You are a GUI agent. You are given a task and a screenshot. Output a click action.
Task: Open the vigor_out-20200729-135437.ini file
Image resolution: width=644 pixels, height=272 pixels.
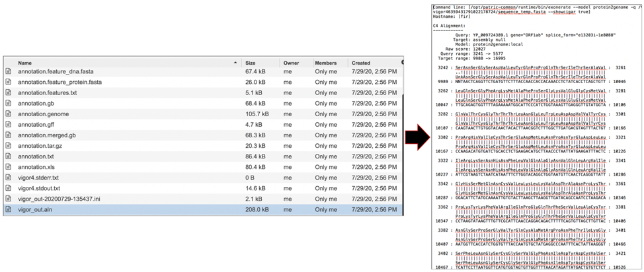coord(59,199)
